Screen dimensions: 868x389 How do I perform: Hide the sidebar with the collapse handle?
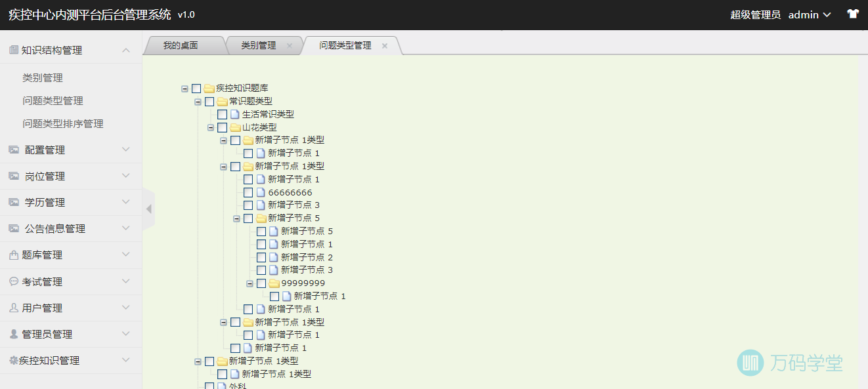tap(149, 209)
